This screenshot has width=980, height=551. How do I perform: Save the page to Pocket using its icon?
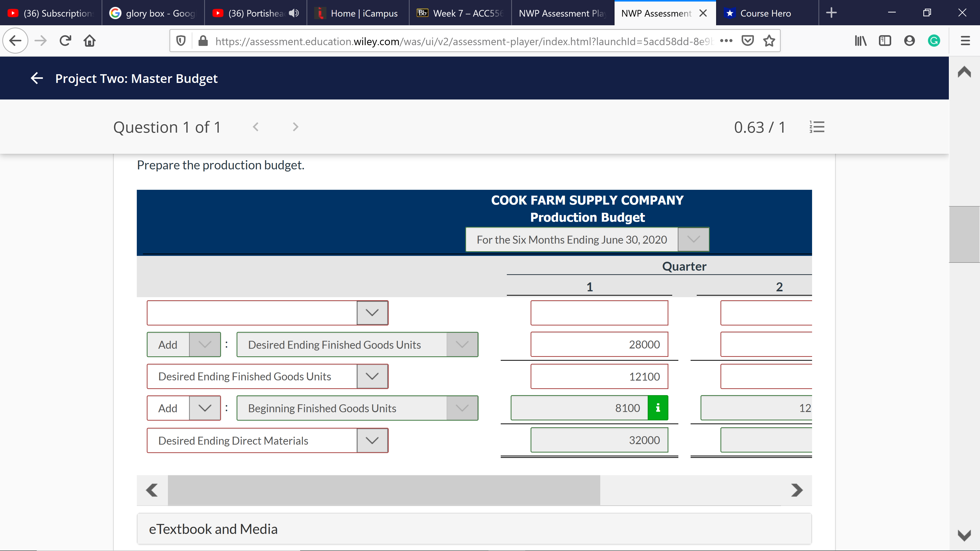pos(748,41)
